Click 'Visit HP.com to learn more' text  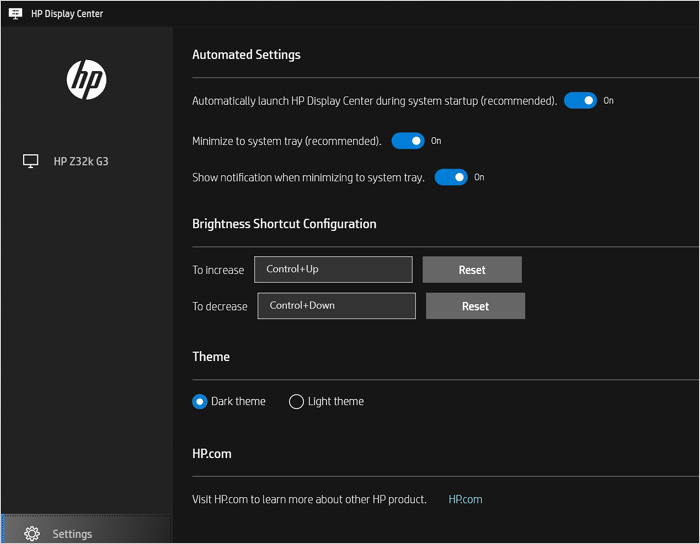tap(309, 499)
